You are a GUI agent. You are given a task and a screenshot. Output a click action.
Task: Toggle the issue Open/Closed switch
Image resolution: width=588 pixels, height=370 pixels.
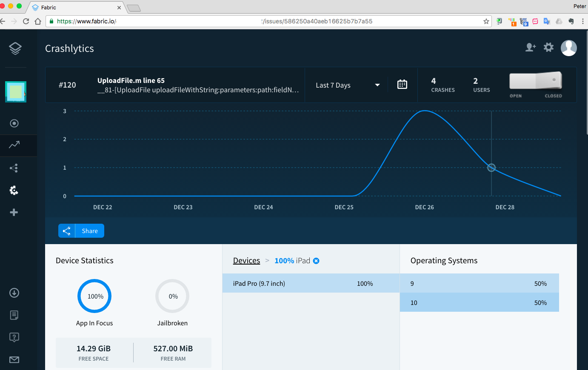536,81
